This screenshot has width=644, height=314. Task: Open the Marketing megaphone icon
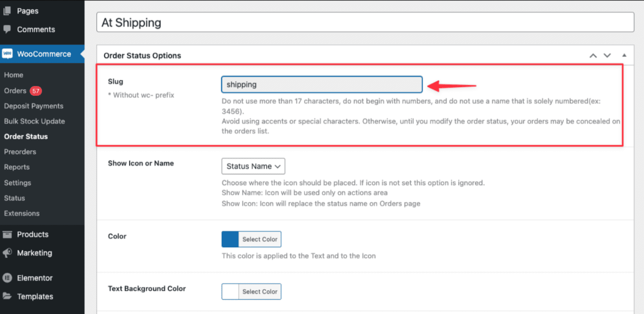(x=7, y=253)
